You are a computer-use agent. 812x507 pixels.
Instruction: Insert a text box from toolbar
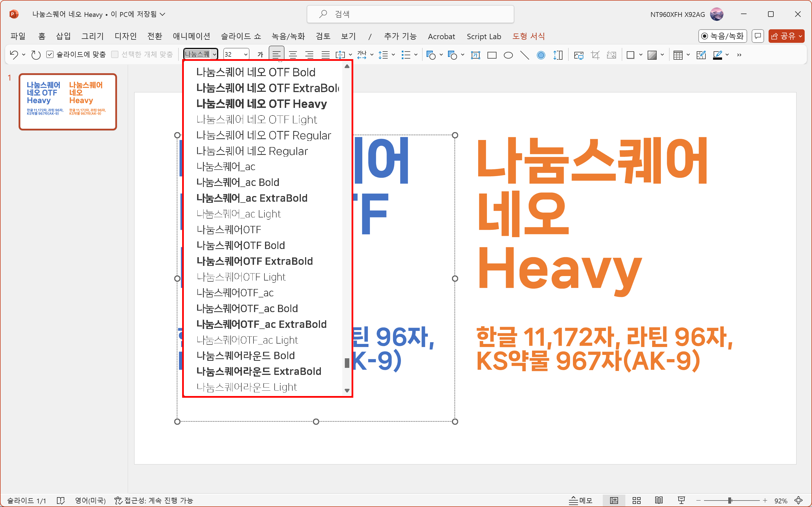(x=475, y=55)
